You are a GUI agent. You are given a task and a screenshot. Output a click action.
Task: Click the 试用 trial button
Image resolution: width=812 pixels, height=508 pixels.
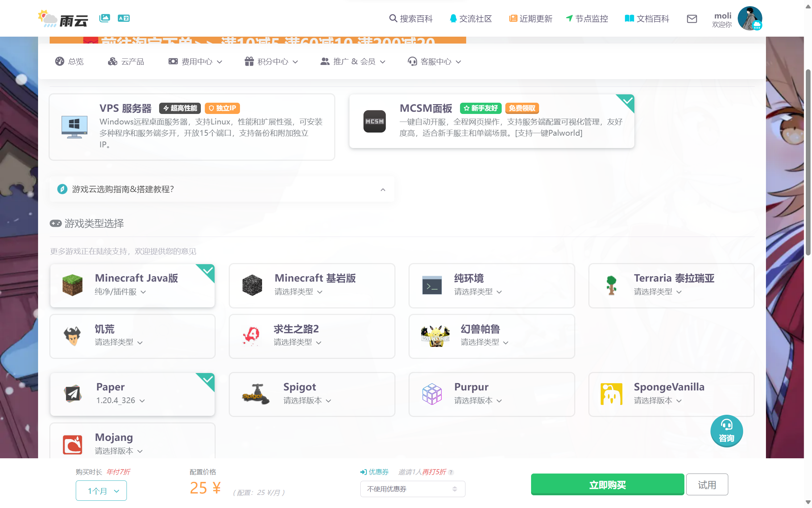(x=707, y=484)
